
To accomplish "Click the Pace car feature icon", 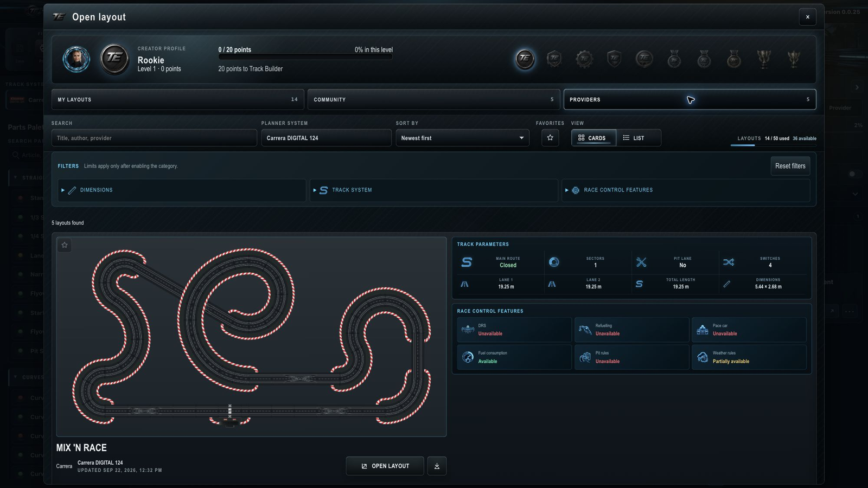I will click(x=702, y=330).
